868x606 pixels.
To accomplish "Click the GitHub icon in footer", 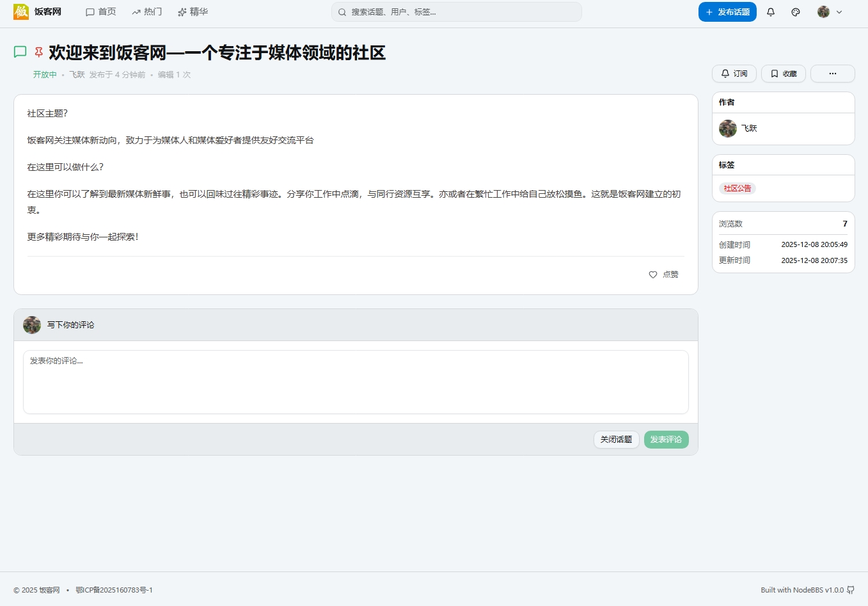I will point(851,590).
